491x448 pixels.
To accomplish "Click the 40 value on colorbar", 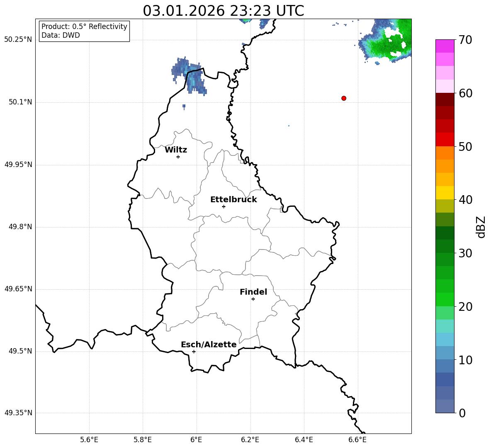I will coord(465,200).
